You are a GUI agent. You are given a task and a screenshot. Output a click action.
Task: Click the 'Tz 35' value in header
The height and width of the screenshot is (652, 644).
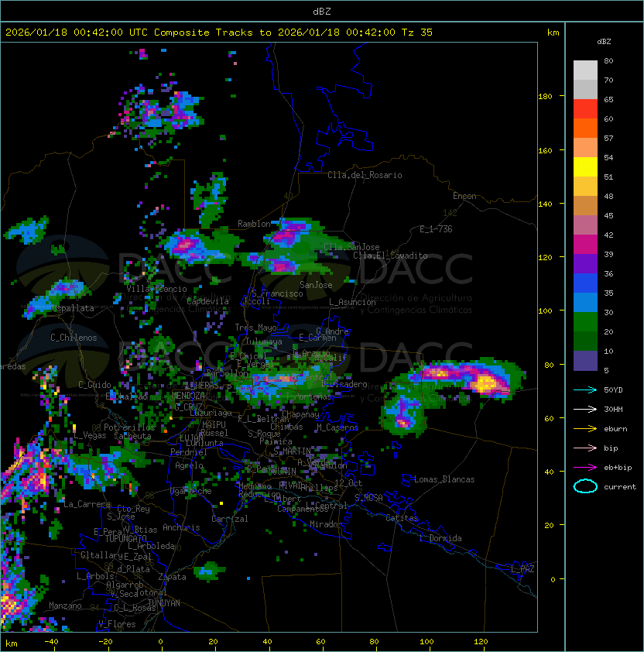[417, 33]
